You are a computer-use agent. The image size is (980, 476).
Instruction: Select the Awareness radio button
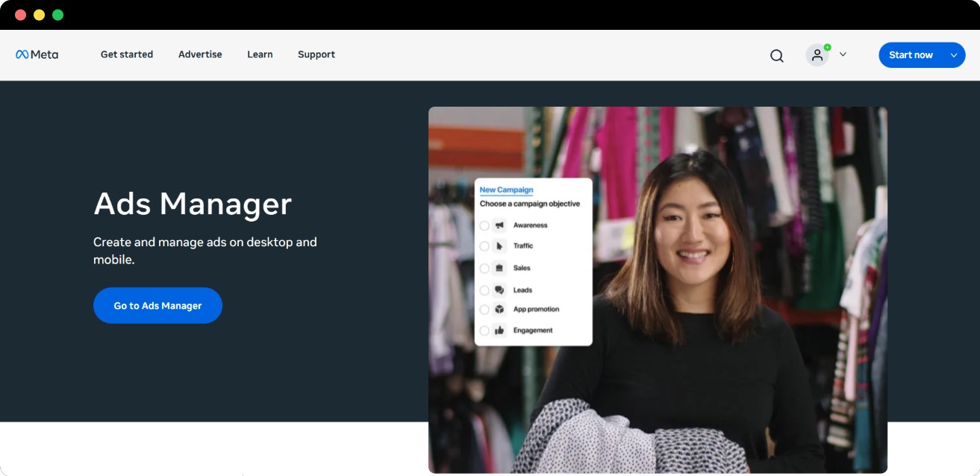pos(484,225)
